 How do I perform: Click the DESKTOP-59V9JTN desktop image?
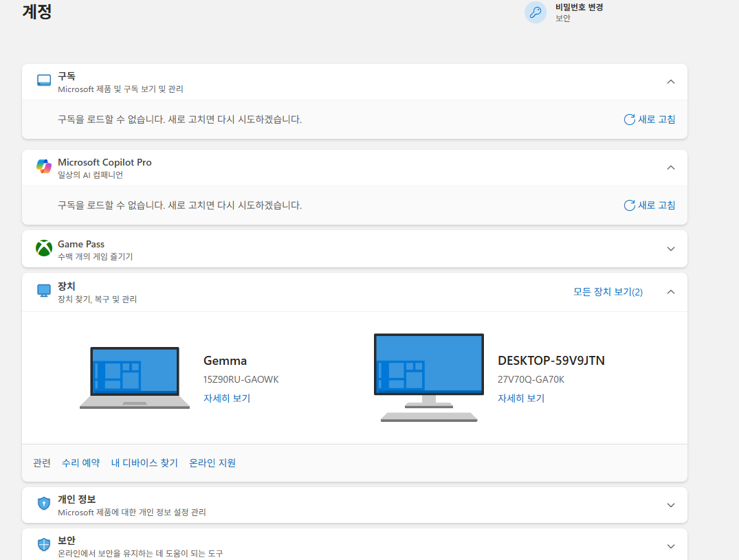pyautogui.click(x=429, y=377)
